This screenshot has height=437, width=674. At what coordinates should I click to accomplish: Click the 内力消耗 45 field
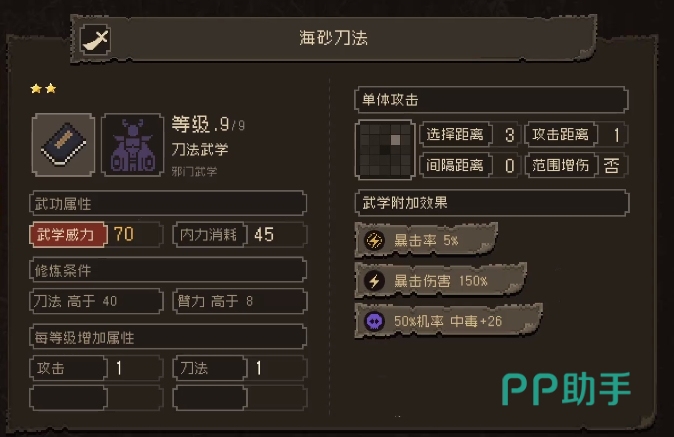[240, 235]
